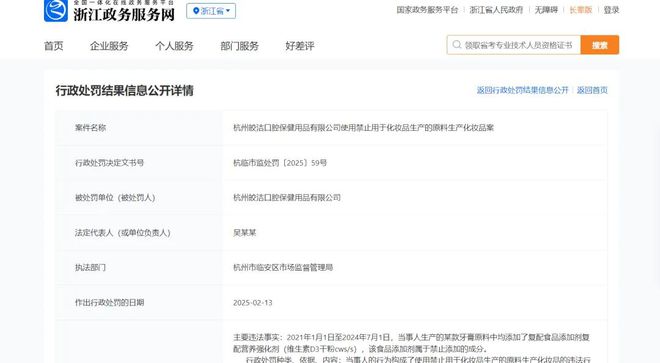This screenshot has width=660, height=363.
Task: Click the 执法部门 label
Action: (x=90, y=267)
